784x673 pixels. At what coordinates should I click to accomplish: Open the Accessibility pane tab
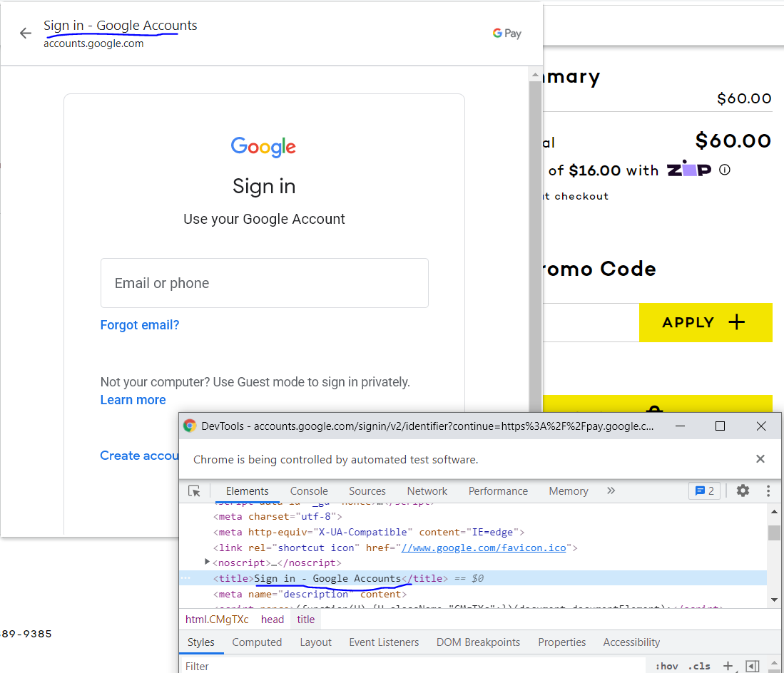coord(631,642)
